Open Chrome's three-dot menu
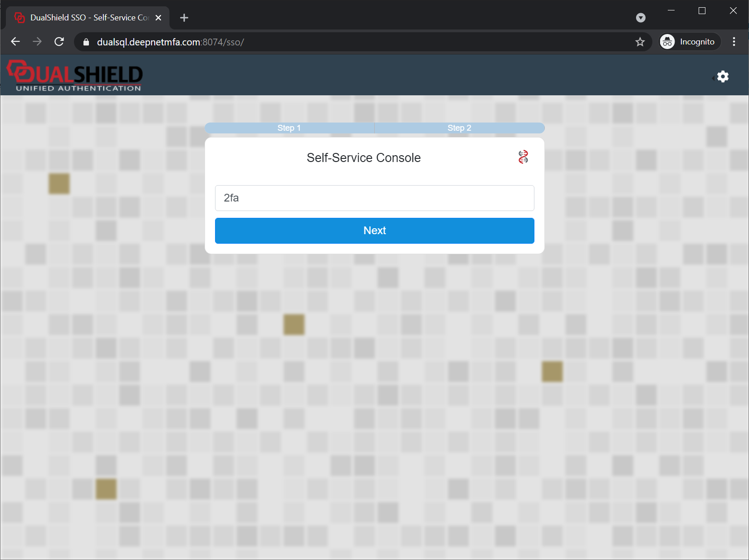 click(734, 42)
